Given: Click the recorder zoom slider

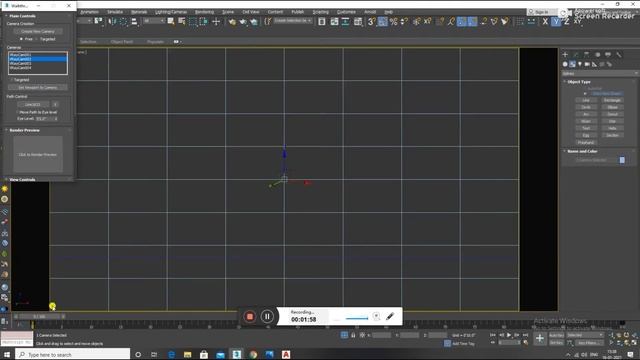Looking at the screenshot, I should pos(356,318).
